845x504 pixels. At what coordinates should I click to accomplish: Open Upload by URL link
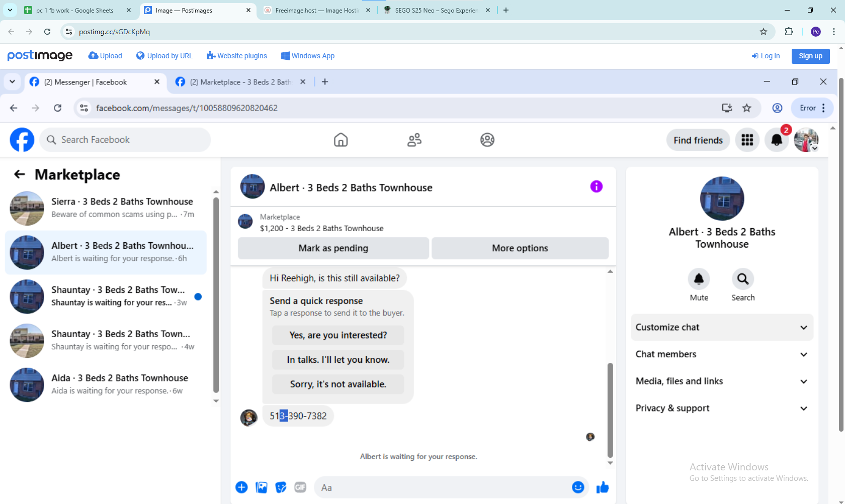(164, 56)
